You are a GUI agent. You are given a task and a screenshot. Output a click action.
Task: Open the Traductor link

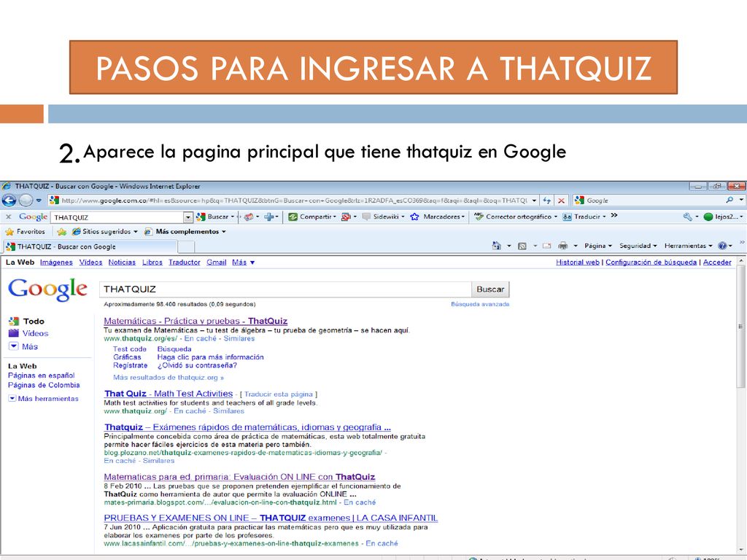[185, 262]
